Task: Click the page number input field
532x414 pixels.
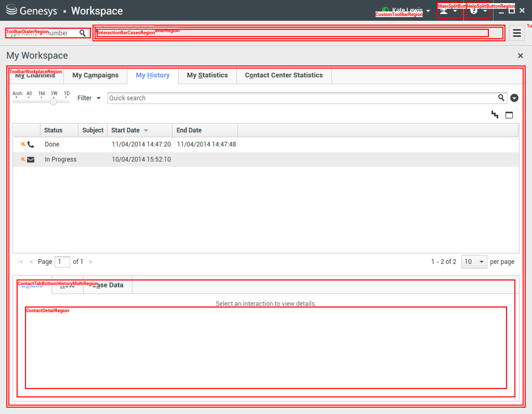Action: pos(62,262)
